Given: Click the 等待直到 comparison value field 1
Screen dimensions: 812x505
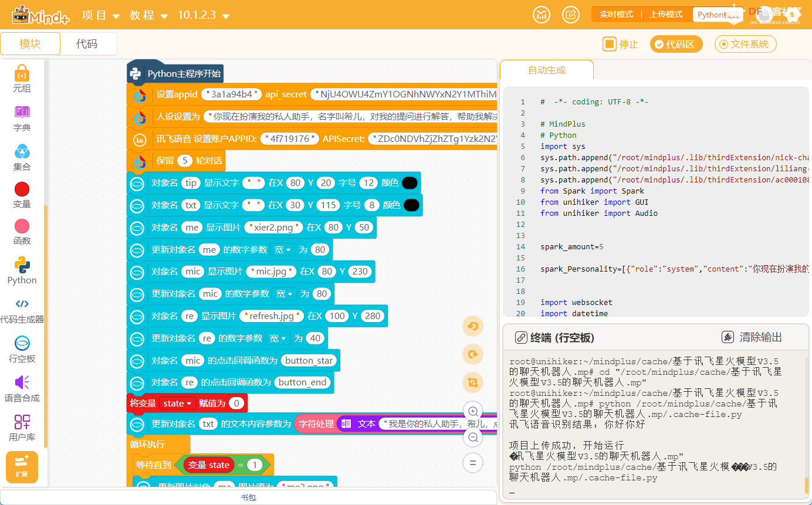Looking at the screenshot, I should 255,465.
